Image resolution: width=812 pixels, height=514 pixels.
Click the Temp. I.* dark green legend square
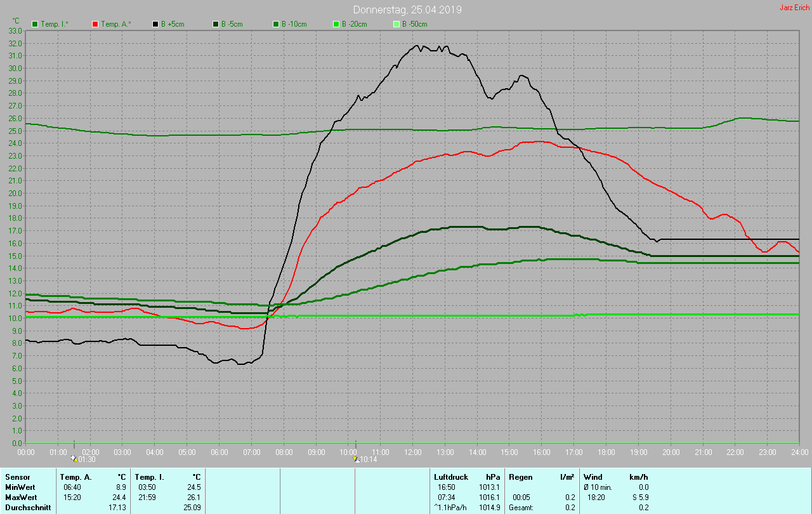pos(35,24)
